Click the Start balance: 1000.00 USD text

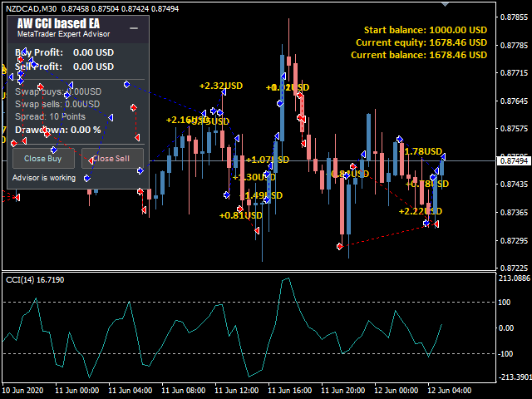coord(426,30)
